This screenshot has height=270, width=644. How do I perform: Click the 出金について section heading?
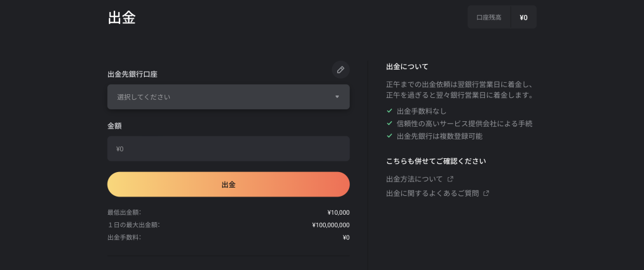click(407, 67)
